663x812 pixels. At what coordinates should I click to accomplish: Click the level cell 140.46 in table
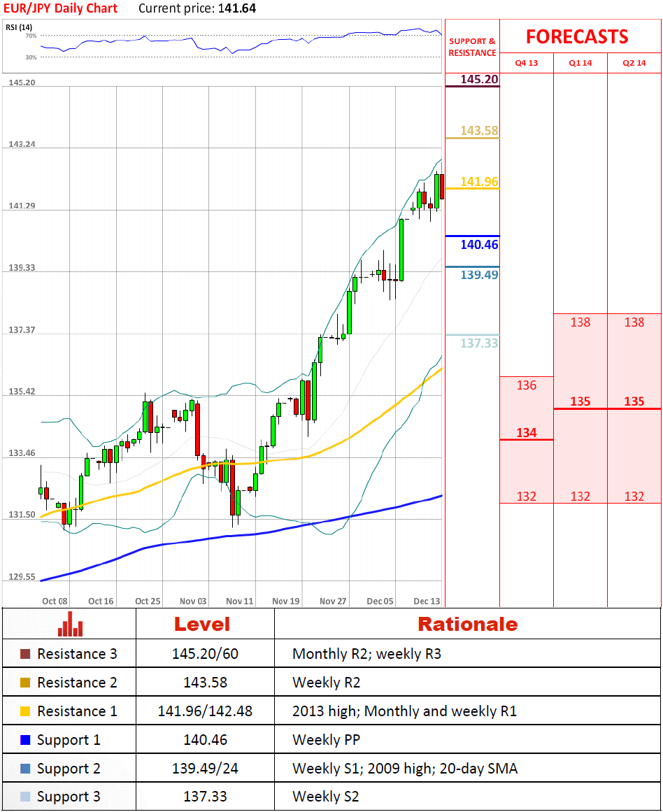point(205,739)
